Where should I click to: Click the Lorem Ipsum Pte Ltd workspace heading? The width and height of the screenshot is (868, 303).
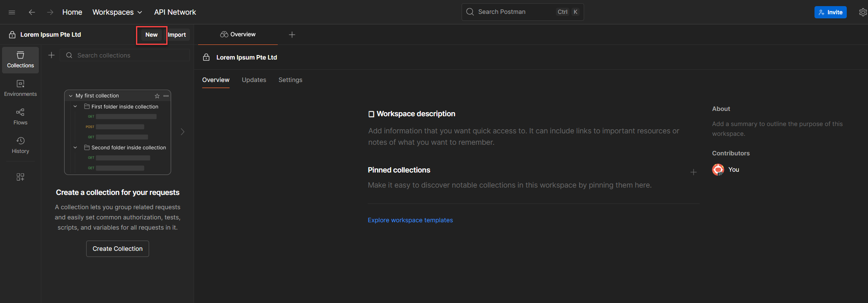247,58
